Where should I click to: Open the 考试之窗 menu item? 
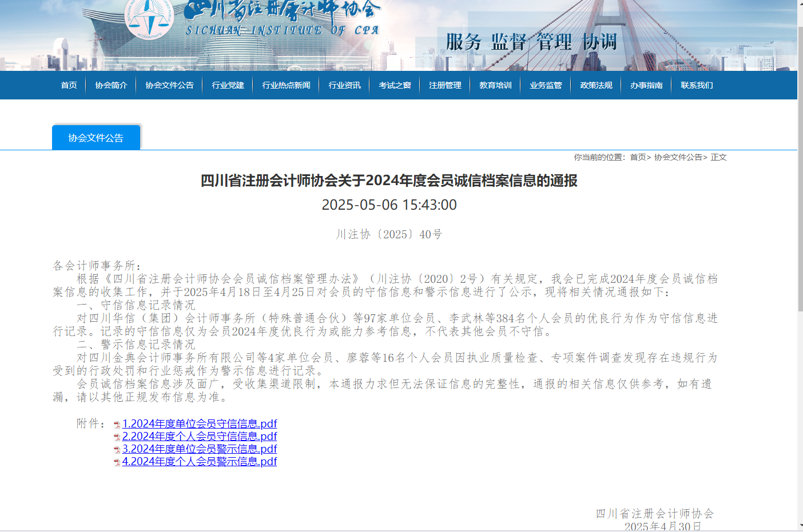(395, 85)
